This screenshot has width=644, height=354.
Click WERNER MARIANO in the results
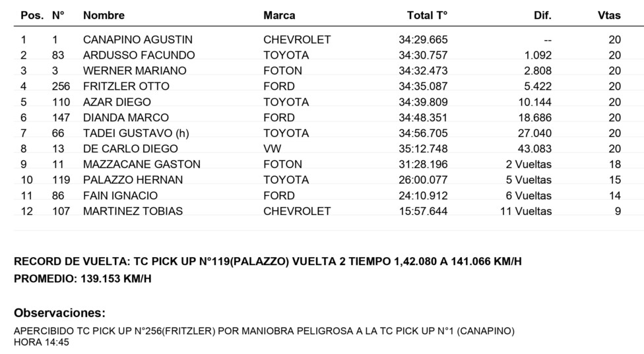135,71
